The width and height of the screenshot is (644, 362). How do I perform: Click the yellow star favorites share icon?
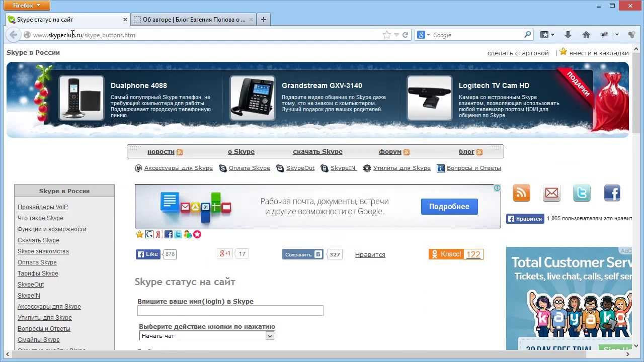click(140, 234)
